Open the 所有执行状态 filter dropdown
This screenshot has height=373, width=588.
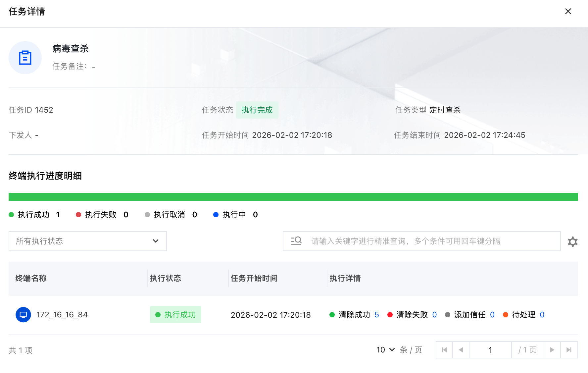(88, 241)
